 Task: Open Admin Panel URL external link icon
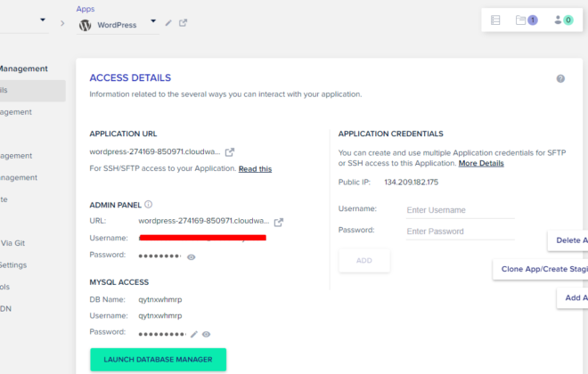click(278, 223)
